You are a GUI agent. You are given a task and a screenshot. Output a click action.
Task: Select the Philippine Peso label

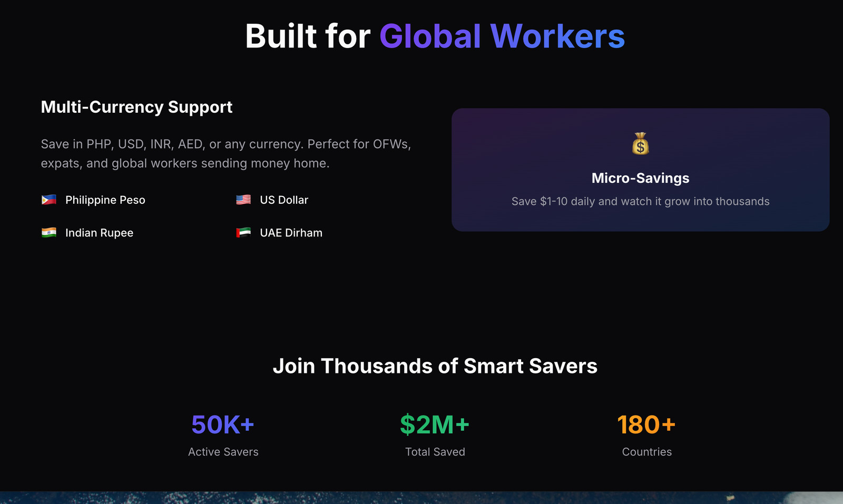(x=105, y=200)
